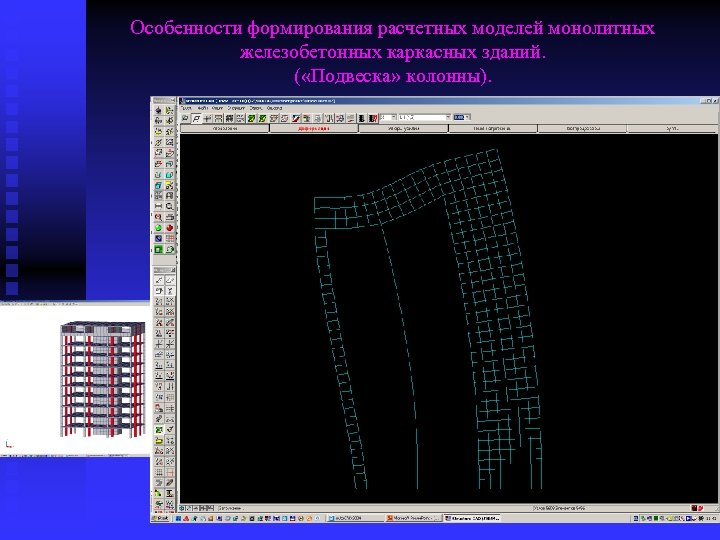720x540 pixels.
Task: Click the red ball palette icon
Action: tap(170, 227)
